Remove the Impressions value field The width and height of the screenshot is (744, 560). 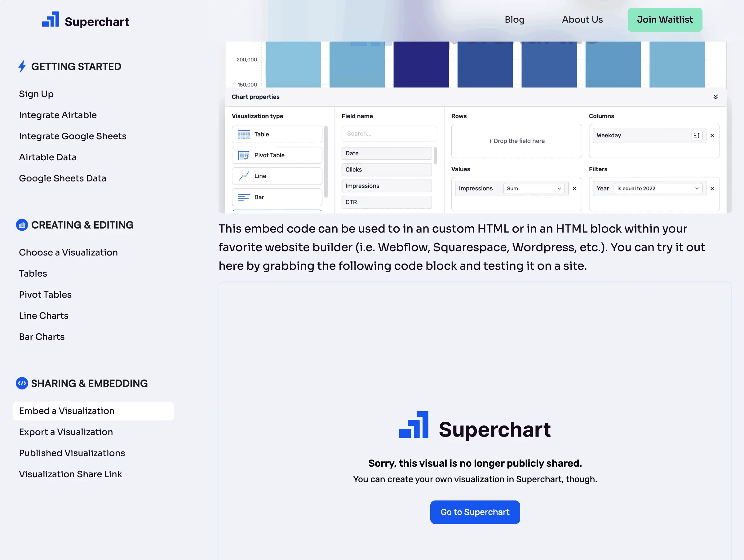[x=574, y=189]
